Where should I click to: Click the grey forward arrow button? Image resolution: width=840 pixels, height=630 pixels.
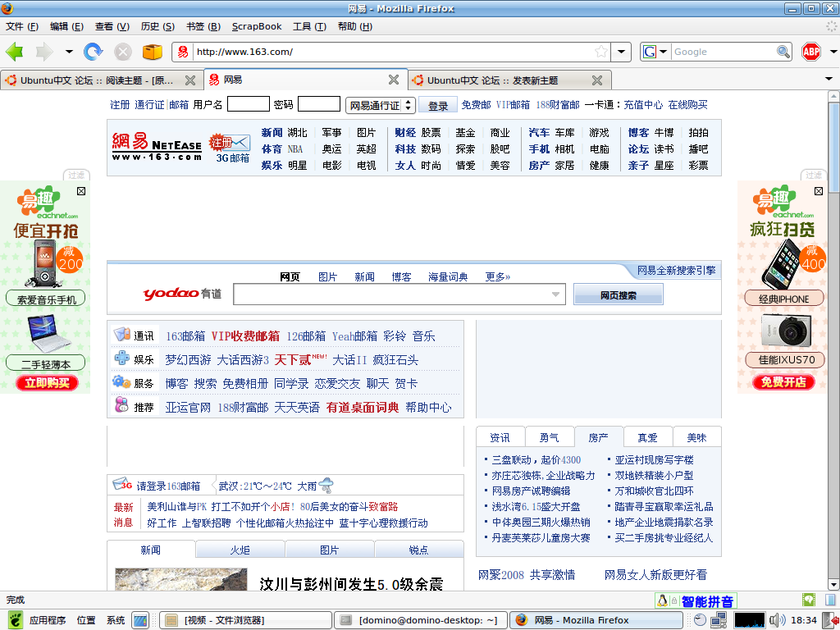44,52
